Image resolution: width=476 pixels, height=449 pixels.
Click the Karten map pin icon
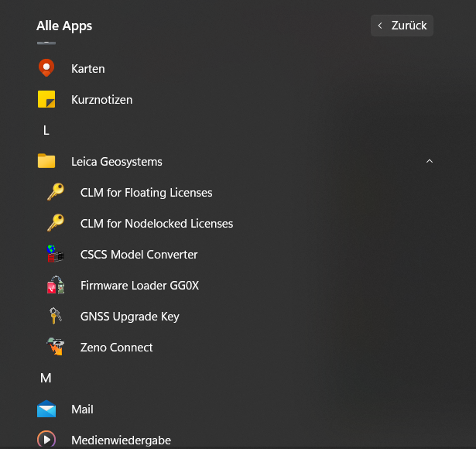(x=46, y=68)
